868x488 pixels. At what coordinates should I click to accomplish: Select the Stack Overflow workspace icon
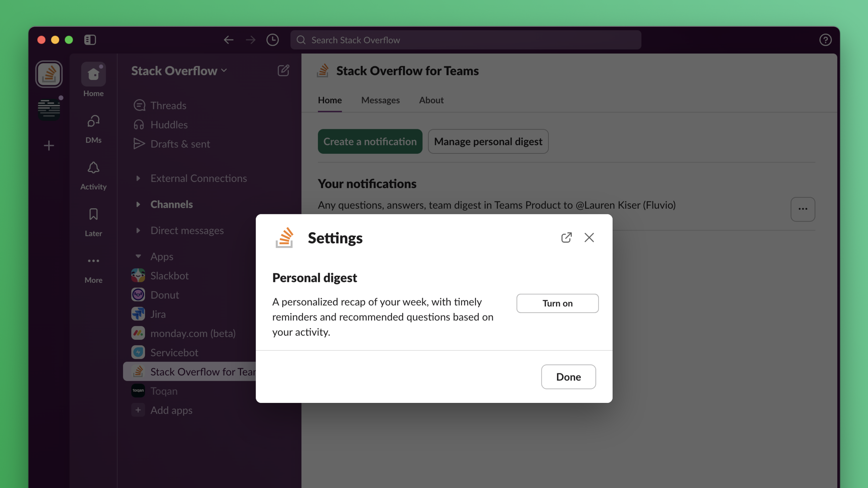point(49,74)
